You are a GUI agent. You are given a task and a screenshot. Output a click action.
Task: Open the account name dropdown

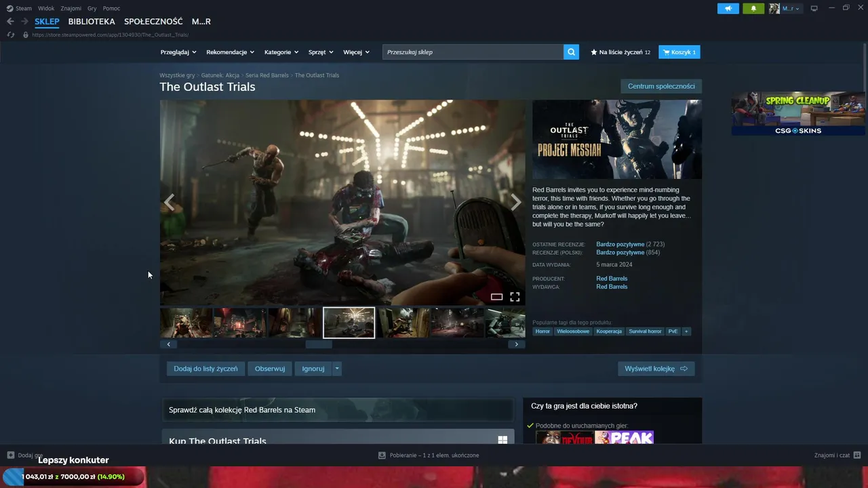tap(791, 8)
